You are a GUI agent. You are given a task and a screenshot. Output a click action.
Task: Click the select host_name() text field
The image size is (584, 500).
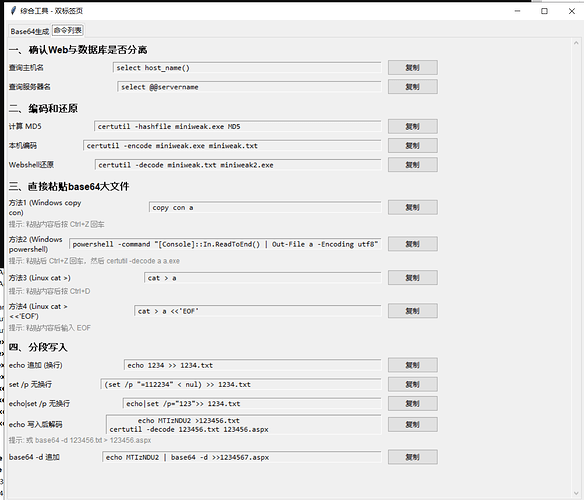[x=247, y=68]
